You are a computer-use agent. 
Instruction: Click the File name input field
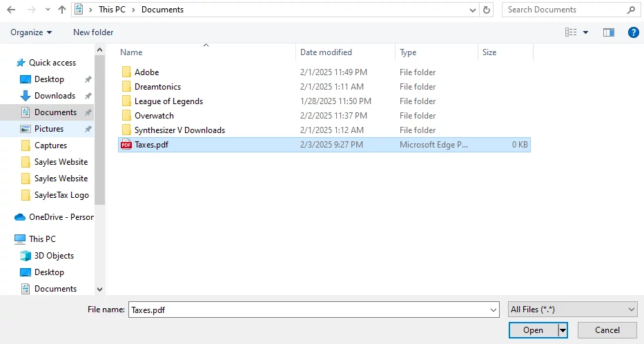coord(313,310)
